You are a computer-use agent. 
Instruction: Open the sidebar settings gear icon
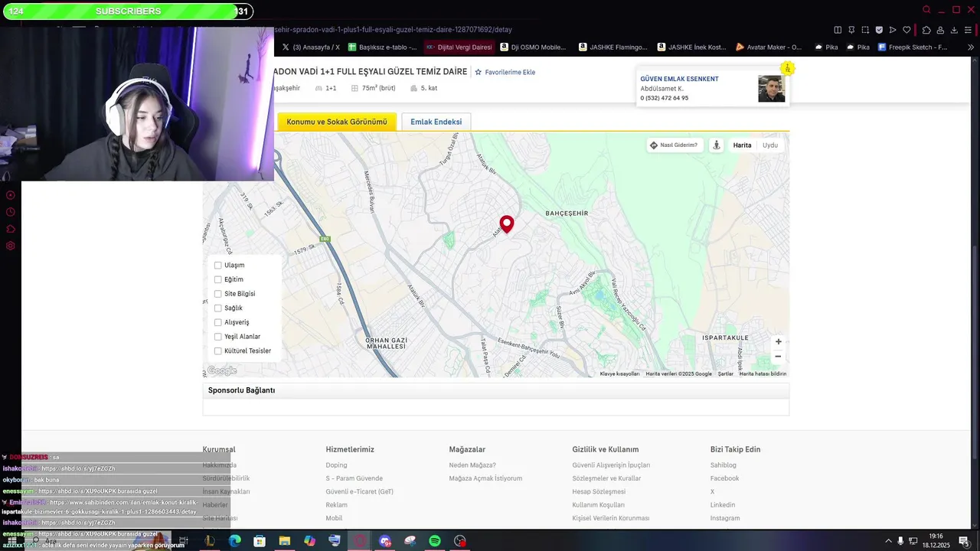(11, 246)
